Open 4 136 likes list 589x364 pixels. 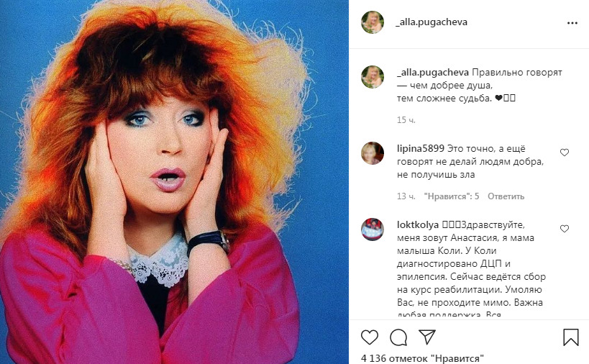(x=422, y=358)
